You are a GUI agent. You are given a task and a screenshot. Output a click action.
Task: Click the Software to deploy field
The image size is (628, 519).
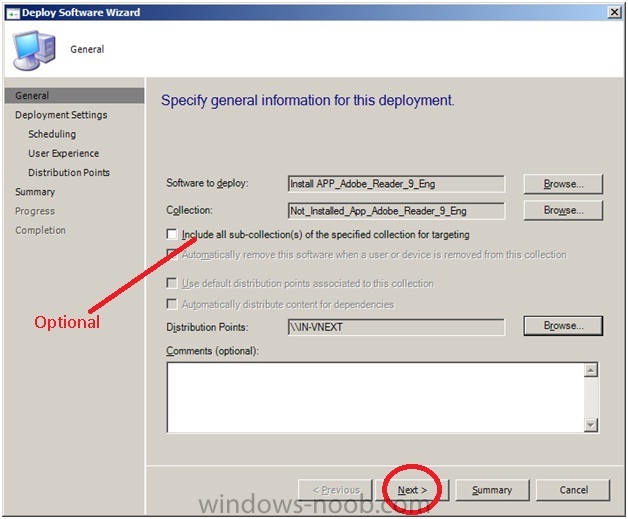click(396, 184)
